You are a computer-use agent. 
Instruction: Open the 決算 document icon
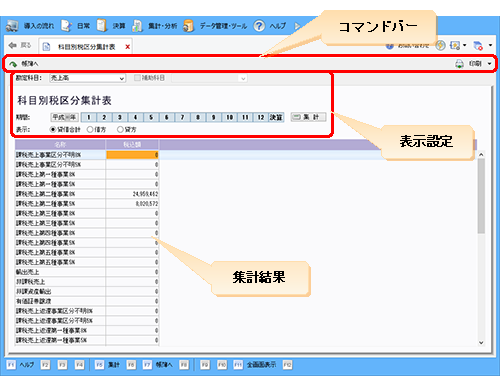(102, 26)
